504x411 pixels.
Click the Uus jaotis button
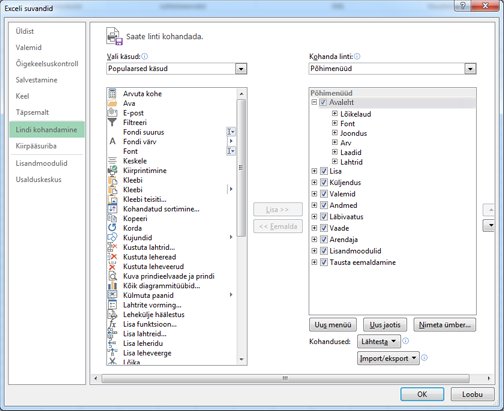385,325
